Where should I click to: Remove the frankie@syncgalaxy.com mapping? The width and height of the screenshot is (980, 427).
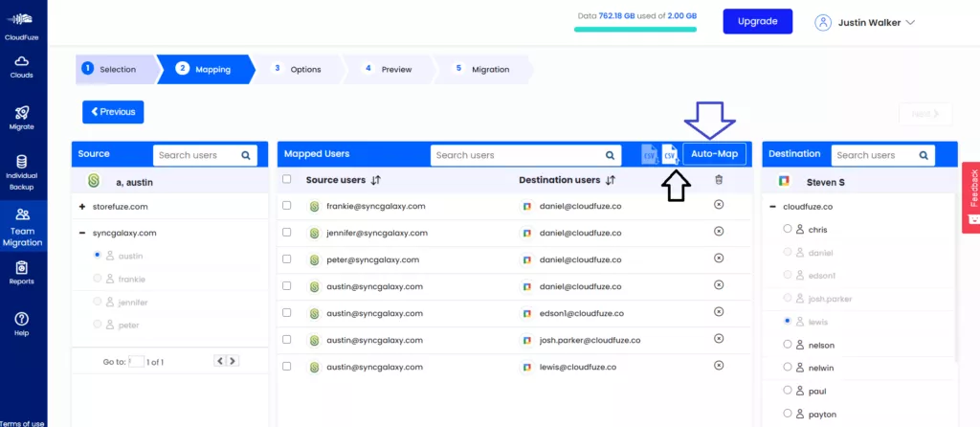click(x=719, y=205)
